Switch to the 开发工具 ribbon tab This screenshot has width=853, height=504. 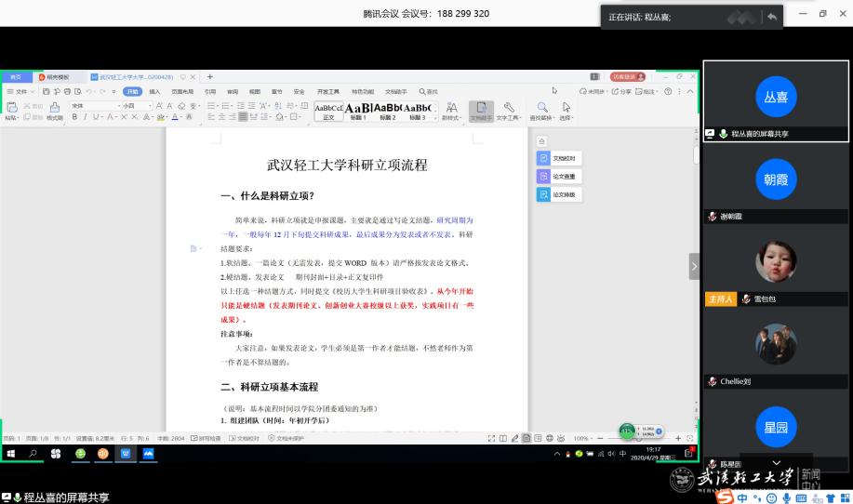328,91
